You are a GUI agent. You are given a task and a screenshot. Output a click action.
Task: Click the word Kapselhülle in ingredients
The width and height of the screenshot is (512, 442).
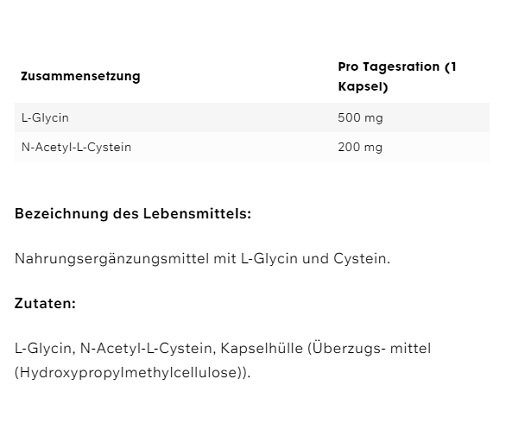coord(262,348)
